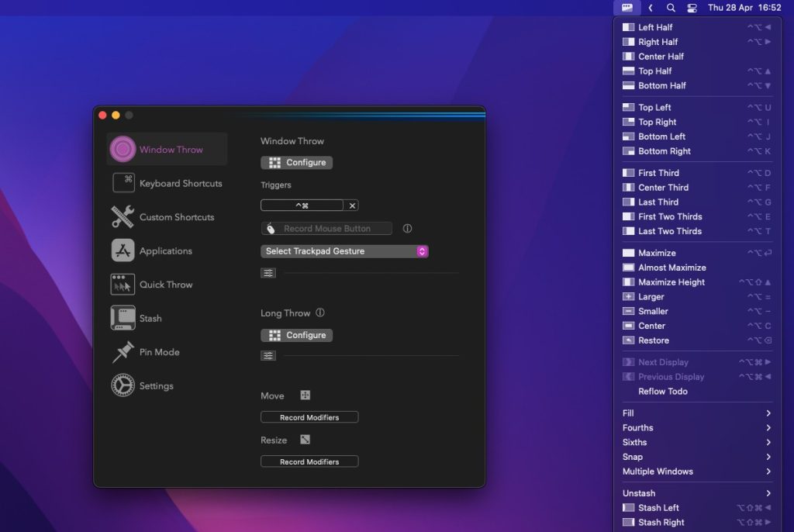Clear the trigger shortcut with X button
This screenshot has width=794, height=532.
coord(352,206)
